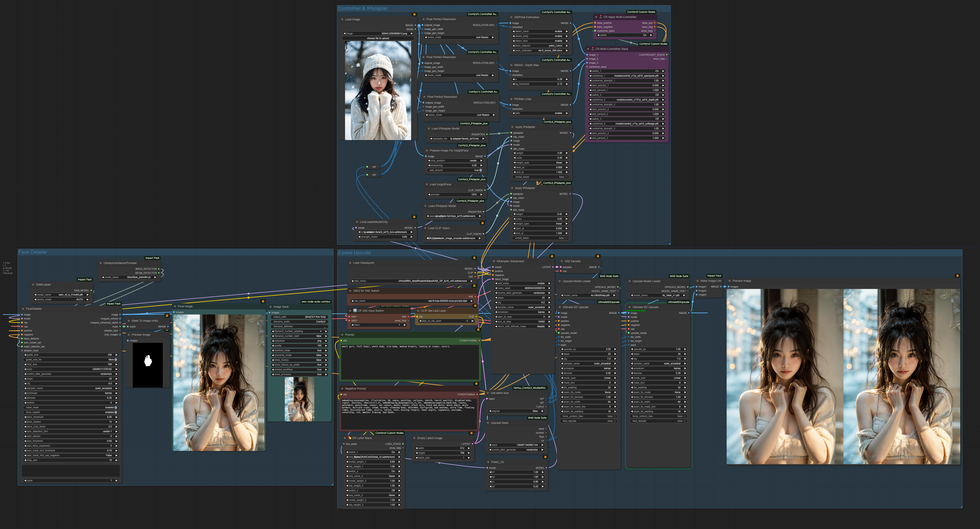This screenshot has height=529, width=980.
Task: Click the choose file to upload button
Action: coord(378,38)
